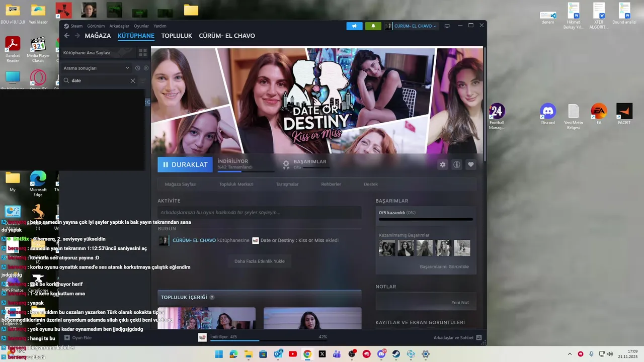Open the X app in taskbar

point(323,354)
